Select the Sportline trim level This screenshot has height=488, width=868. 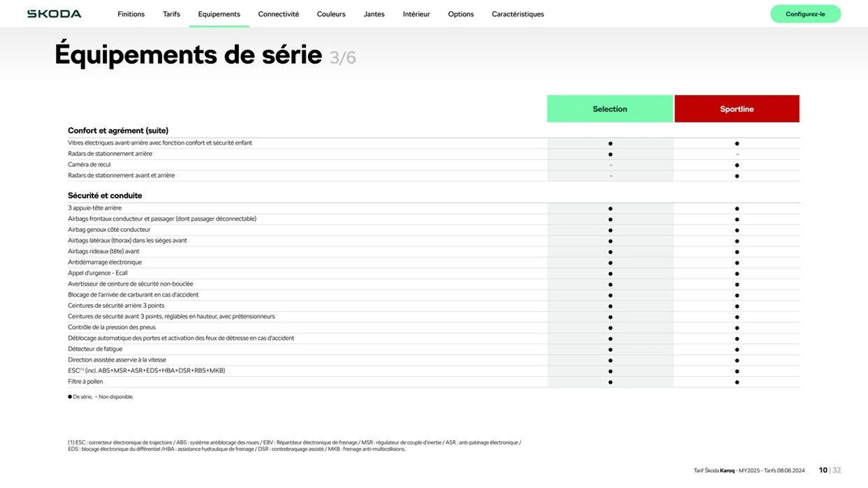(x=737, y=109)
